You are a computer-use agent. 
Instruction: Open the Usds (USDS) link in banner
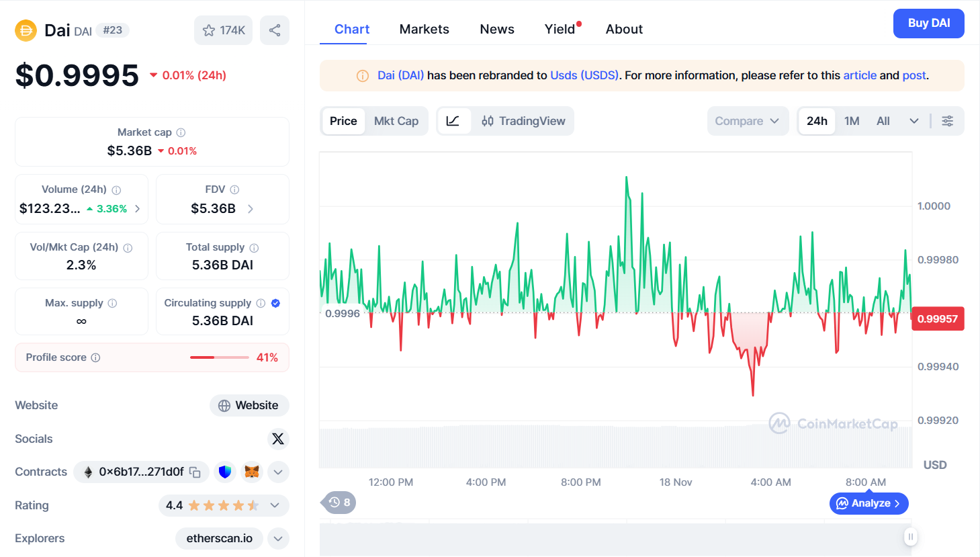584,75
